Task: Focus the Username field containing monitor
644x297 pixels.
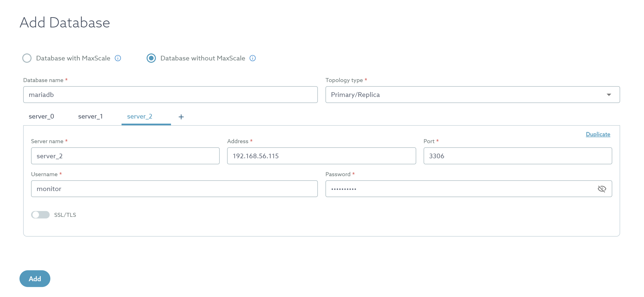Action: click(174, 189)
